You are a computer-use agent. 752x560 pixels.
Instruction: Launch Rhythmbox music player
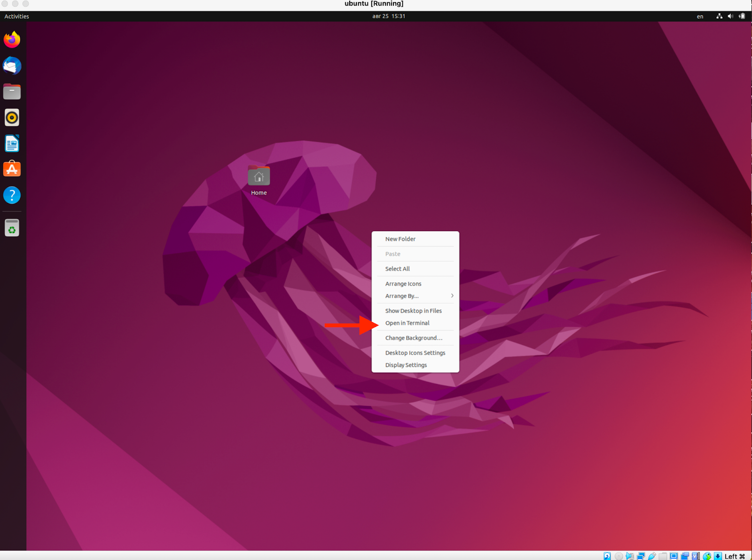(12, 117)
